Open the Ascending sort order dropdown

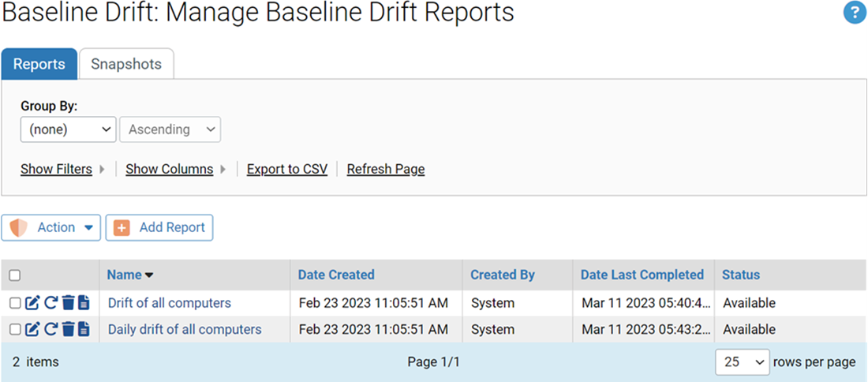[x=170, y=129]
